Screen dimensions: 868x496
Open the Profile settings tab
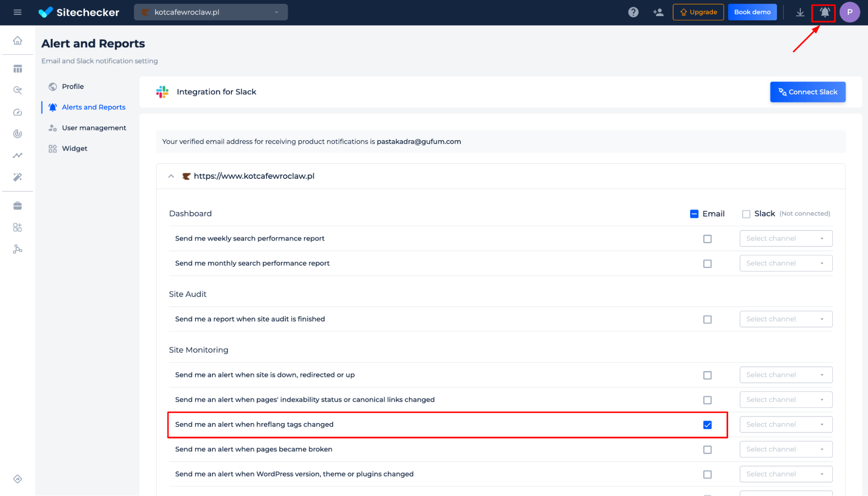tap(73, 87)
